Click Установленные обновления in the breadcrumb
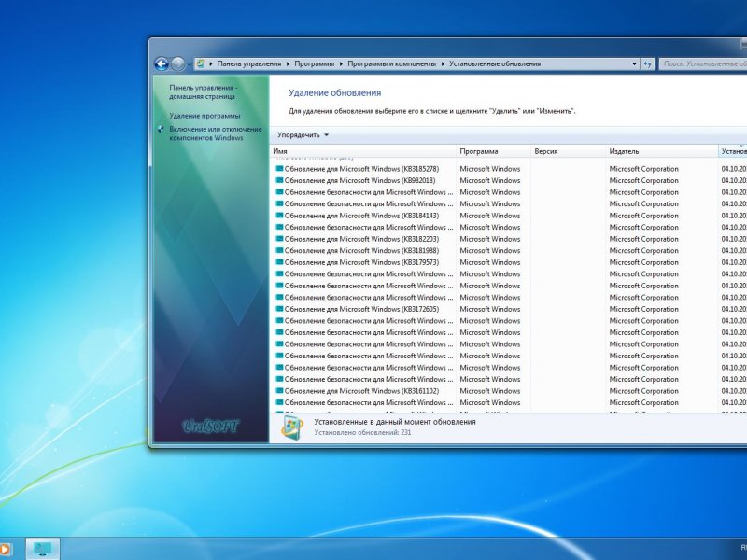Screen dimensions: 747x560 click(495, 63)
